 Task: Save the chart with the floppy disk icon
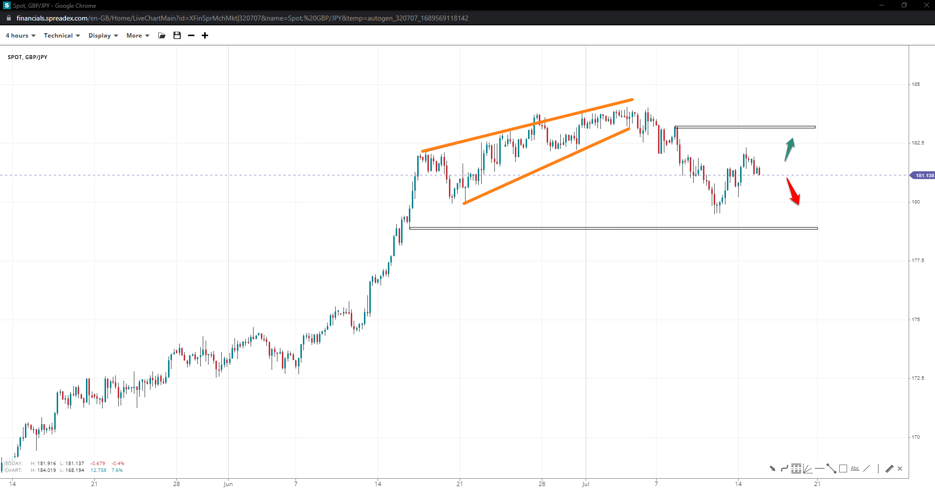point(177,36)
